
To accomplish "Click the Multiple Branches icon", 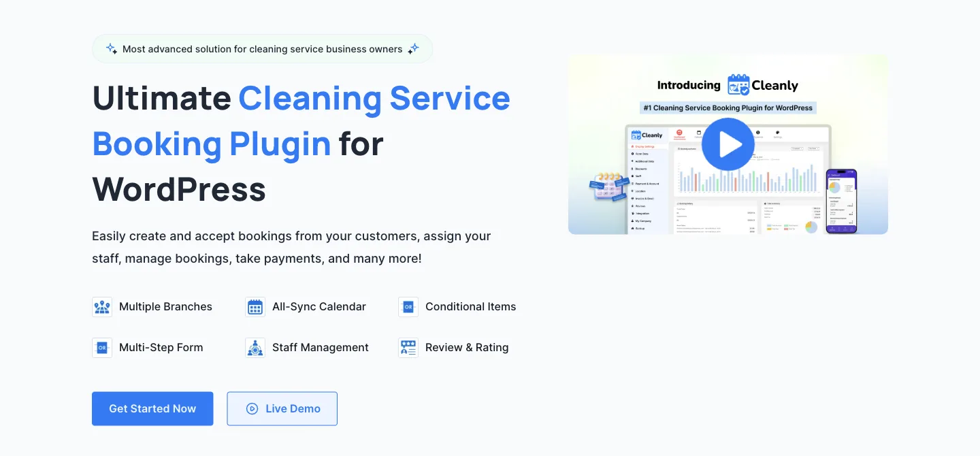I will coord(102,307).
